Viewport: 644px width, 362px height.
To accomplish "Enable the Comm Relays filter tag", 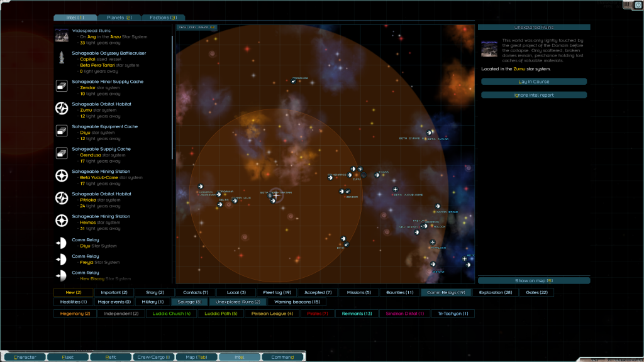I will pyautogui.click(x=445, y=292).
